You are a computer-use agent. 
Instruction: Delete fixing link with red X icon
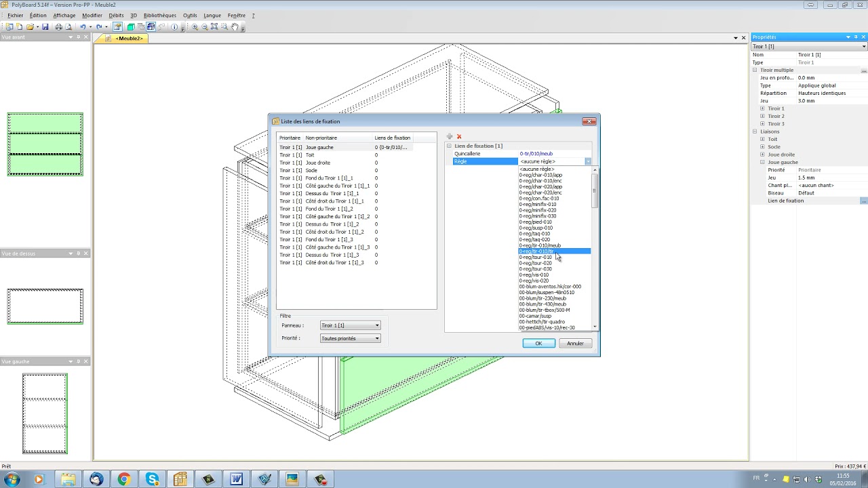click(x=459, y=137)
